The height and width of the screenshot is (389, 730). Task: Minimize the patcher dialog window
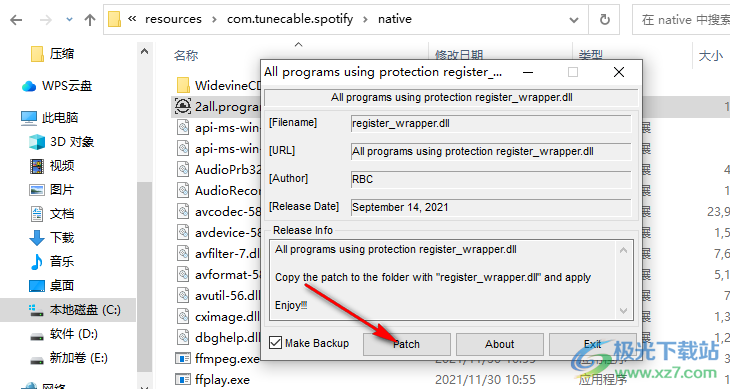[x=528, y=72]
